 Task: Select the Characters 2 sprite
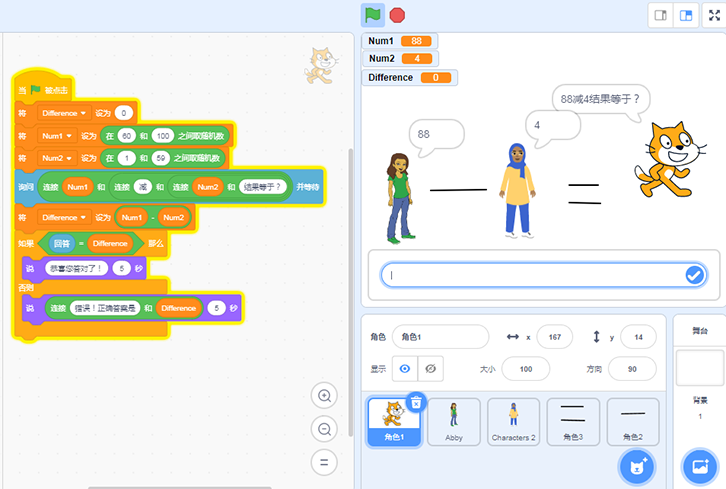point(513,421)
